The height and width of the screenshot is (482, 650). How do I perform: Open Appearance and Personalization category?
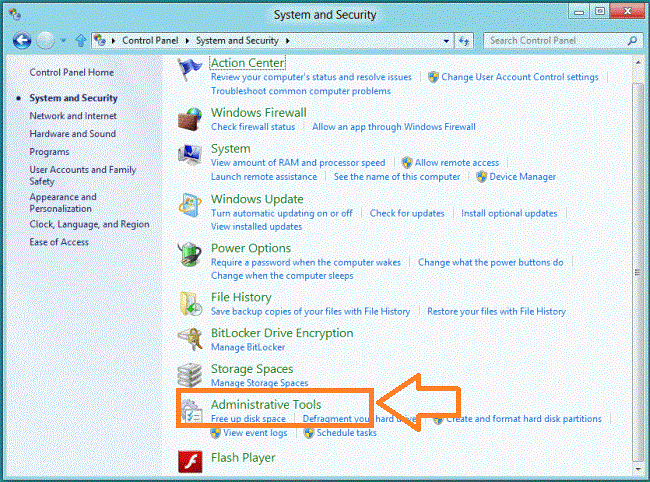tap(63, 203)
